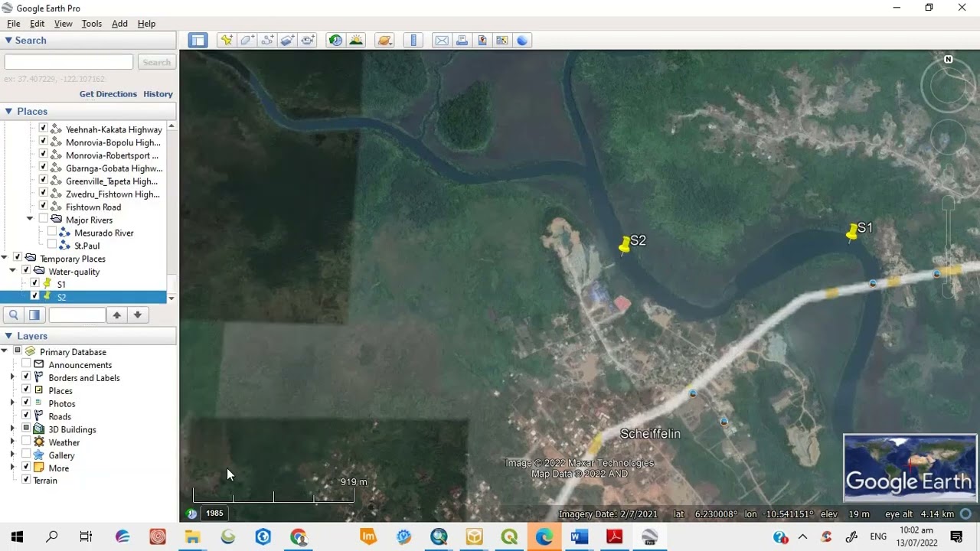This screenshot has width=980, height=551.
Task: Uncheck the Roads layer checkbox
Action: 26,416
